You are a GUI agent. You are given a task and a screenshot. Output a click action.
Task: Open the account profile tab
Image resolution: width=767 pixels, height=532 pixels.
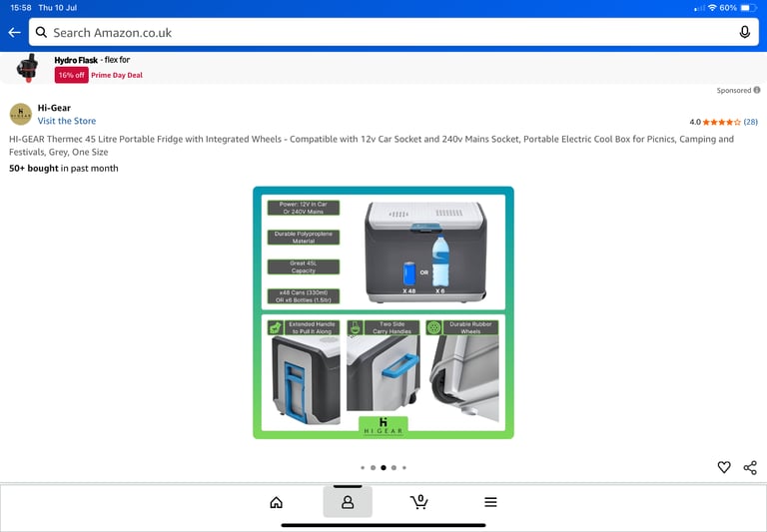(348, 502)
